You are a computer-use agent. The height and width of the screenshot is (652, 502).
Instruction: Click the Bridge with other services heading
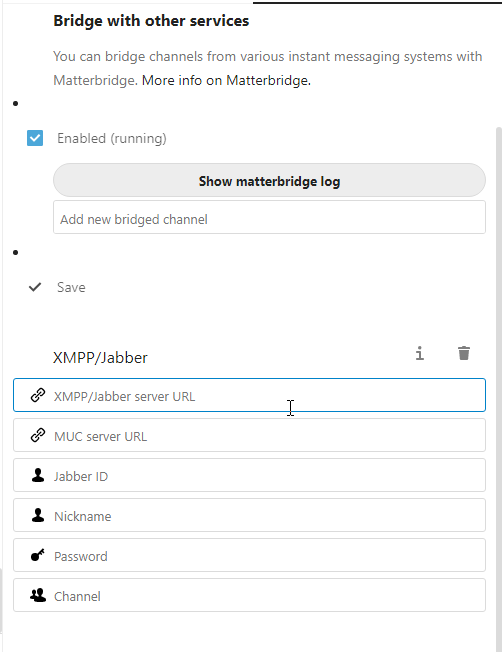pos(151,21)
